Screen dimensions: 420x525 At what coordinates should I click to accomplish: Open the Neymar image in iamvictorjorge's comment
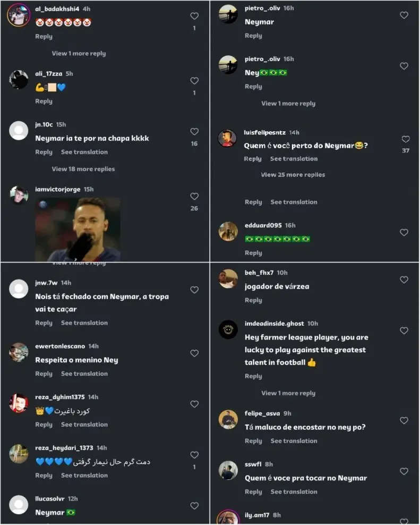point(78,229)
